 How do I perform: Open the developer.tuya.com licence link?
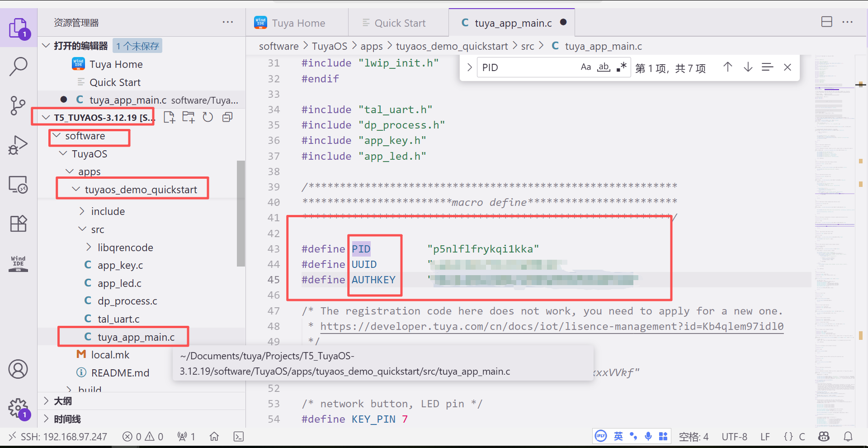(552, 326)
